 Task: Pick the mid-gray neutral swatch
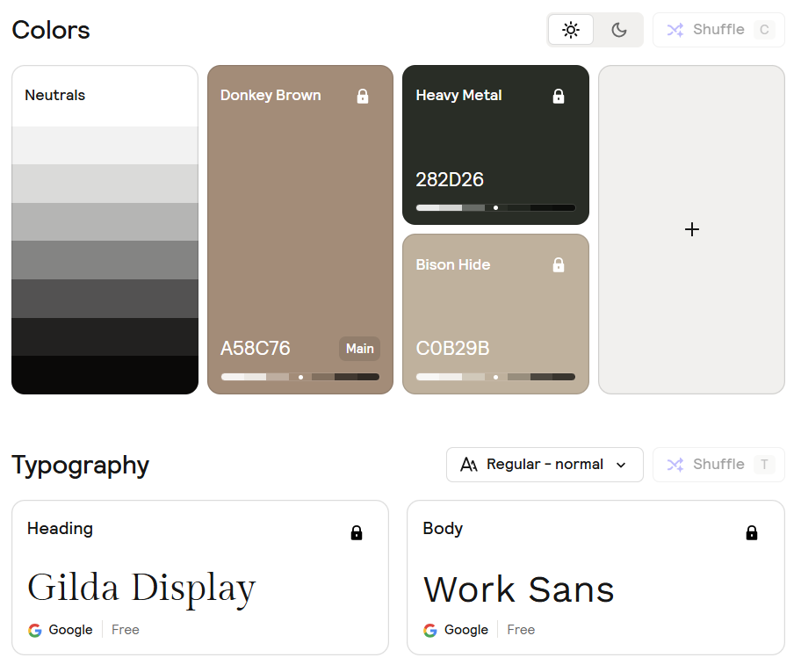click(x=105, y=260)
